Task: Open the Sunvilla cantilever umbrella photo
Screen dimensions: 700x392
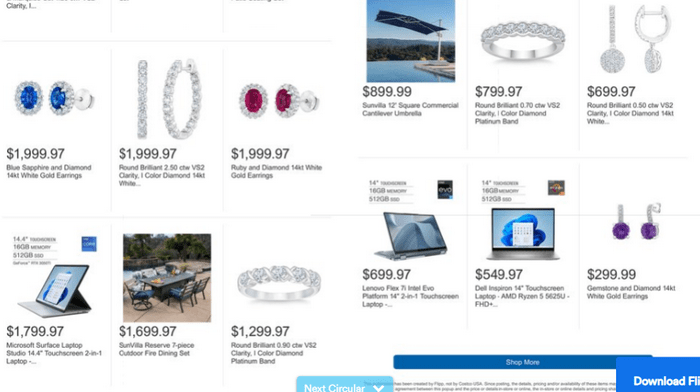Action: coord(411,41)
